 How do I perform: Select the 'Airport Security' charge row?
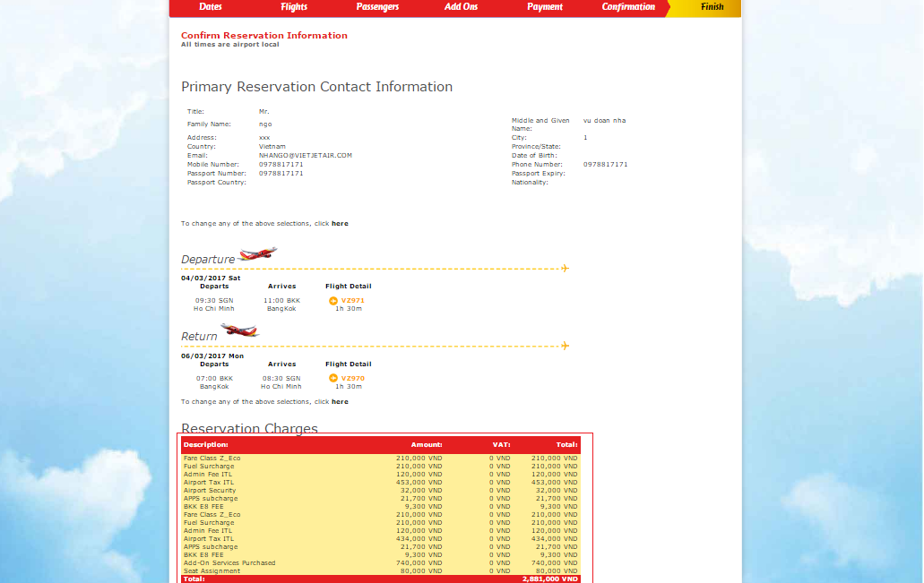(x=381, y=491)
